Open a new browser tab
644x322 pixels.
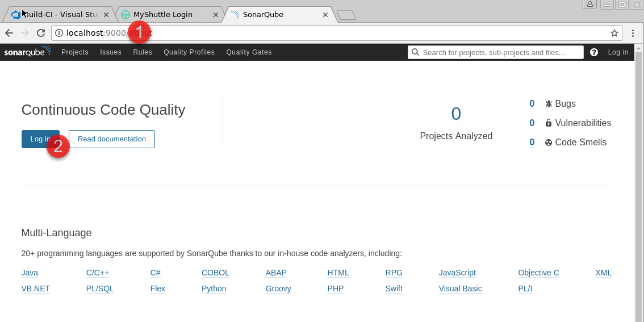pyautogui.click(x=346, y=15)
